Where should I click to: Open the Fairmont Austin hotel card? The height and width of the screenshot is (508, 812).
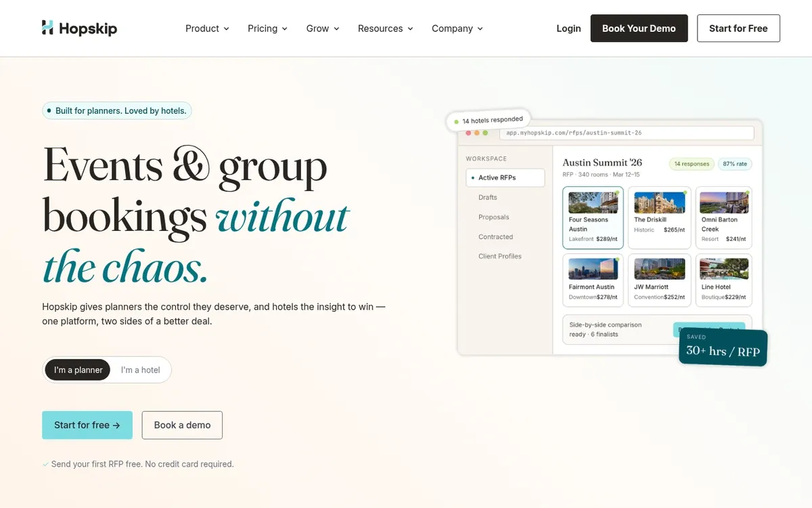593,280
